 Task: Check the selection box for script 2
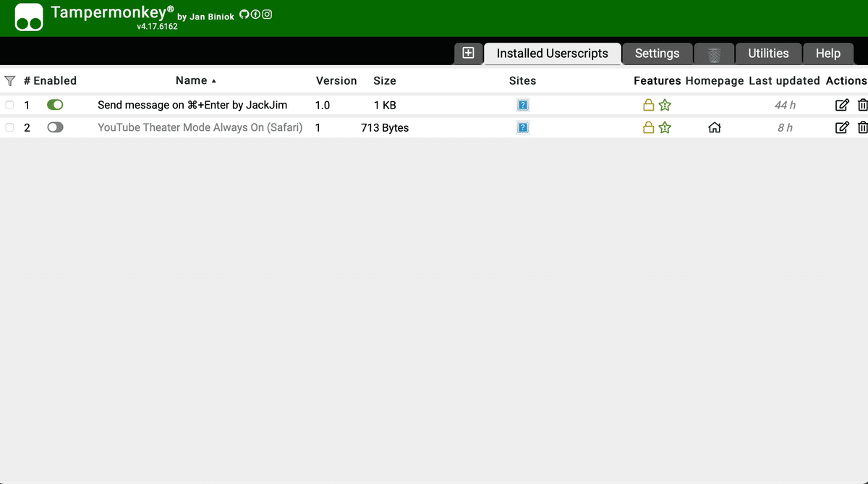click(x=9, y=127)
